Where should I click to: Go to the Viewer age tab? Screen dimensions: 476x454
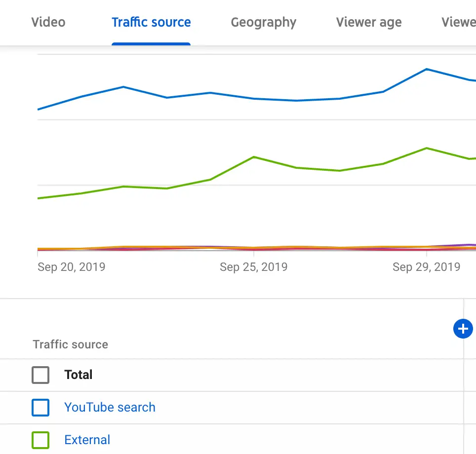(x=369, y=23)
